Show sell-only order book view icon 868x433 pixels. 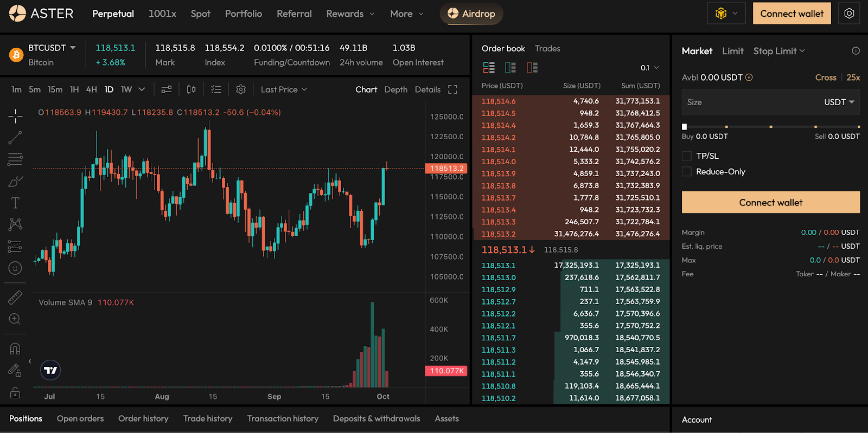[x=532, y=68]
